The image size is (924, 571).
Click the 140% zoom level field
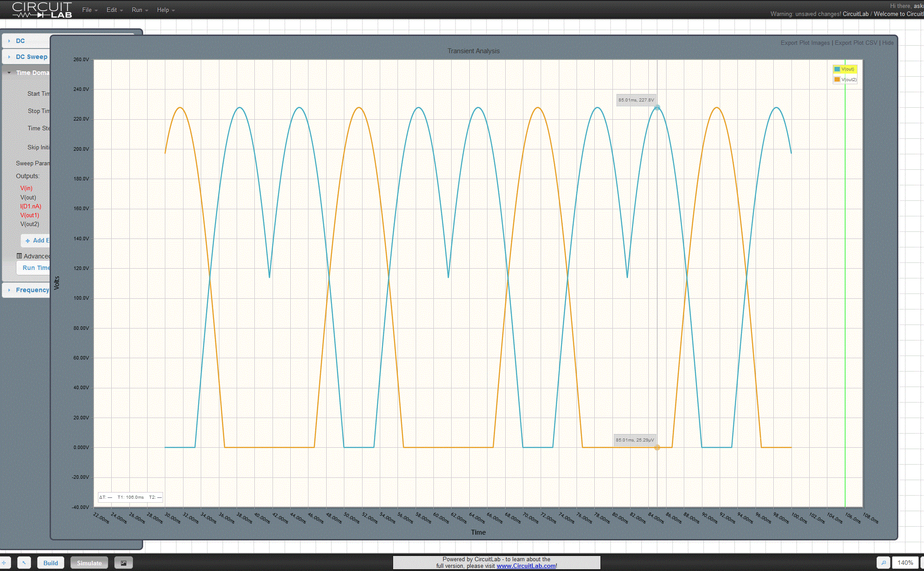(905, 563)
